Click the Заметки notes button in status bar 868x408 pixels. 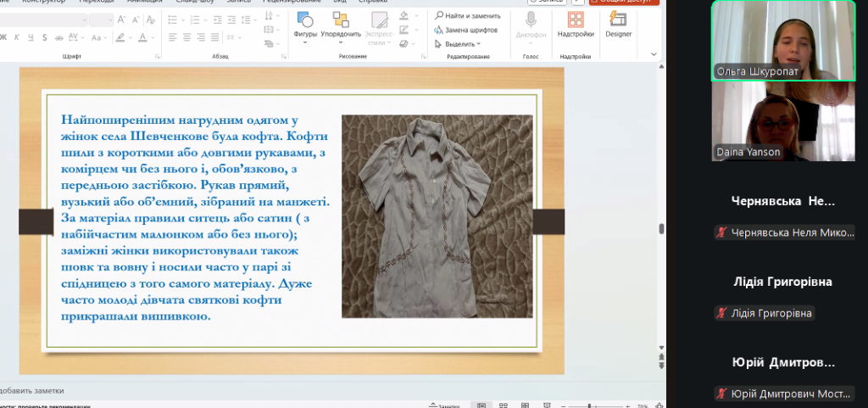[443, 405]
